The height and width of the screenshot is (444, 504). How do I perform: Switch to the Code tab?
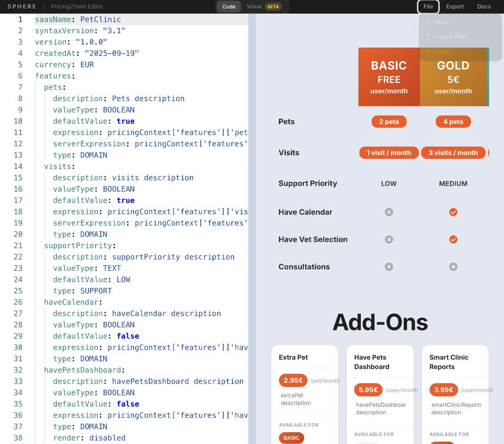[x=229, y=7]
